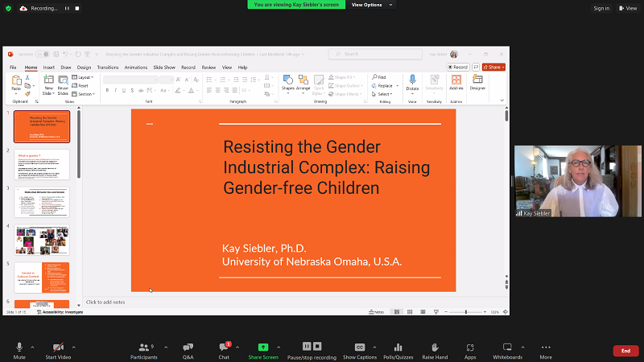Open Whiteboards
Screen dimensions: 644x362
507,348
